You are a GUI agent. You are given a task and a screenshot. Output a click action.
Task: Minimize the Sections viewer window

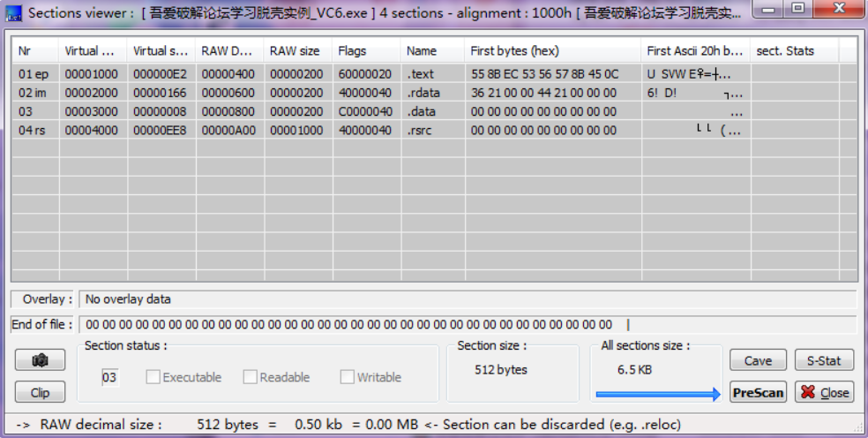770,10
